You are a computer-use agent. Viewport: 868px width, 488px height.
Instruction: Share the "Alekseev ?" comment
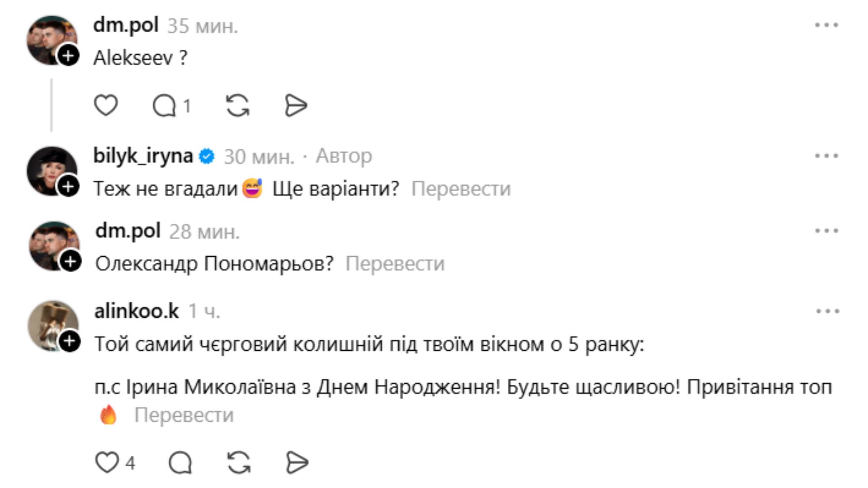click(296, 106)
